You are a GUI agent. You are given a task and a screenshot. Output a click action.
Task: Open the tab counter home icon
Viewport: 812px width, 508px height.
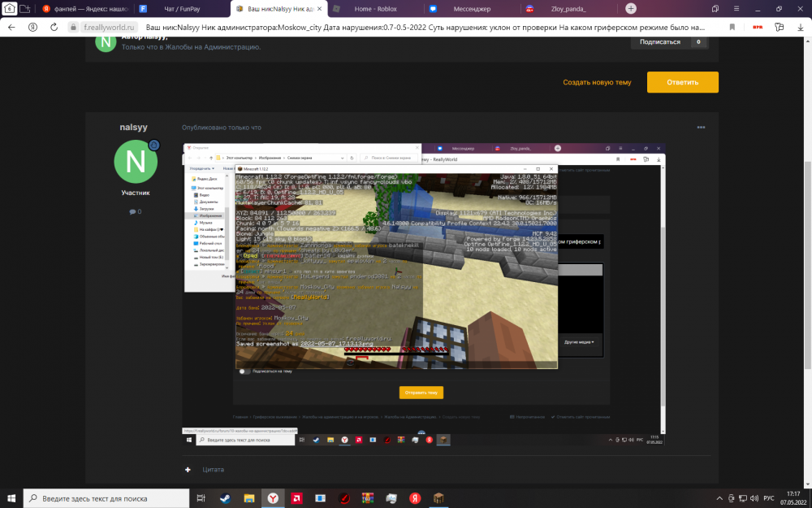pos(9,9)
